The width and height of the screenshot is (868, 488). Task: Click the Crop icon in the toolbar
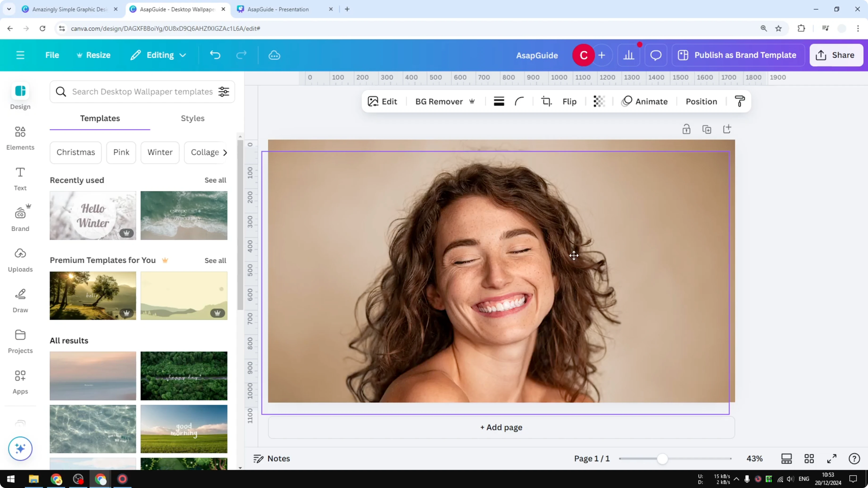546,101
